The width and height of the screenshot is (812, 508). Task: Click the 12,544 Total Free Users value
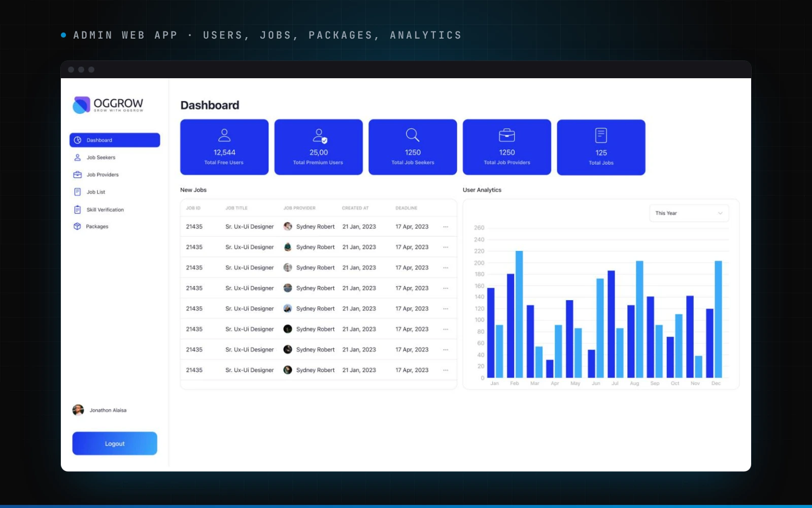tap(224, 152)
